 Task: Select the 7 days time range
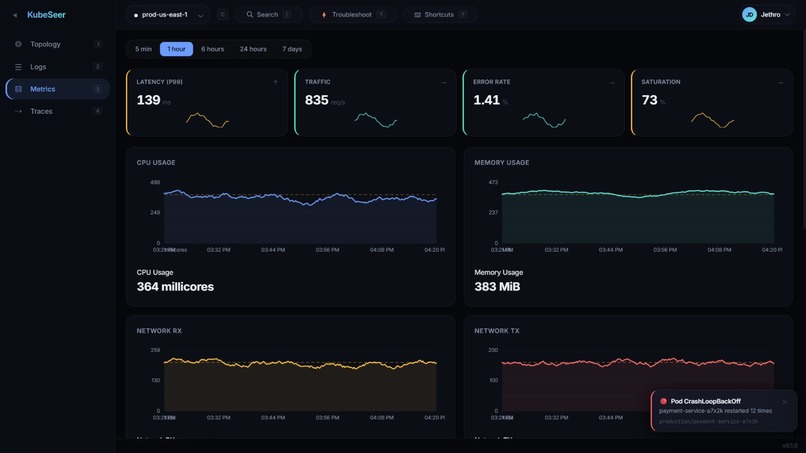pyautogui.click(x=292, y=49)
